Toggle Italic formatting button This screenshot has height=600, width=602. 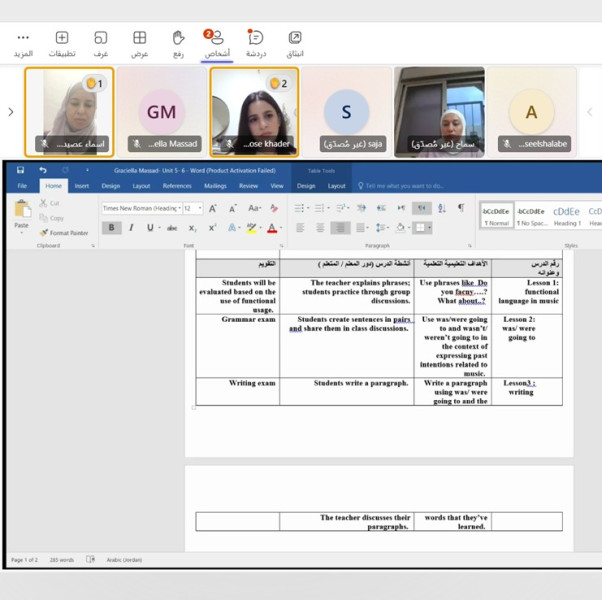click(x=131, y=228)
